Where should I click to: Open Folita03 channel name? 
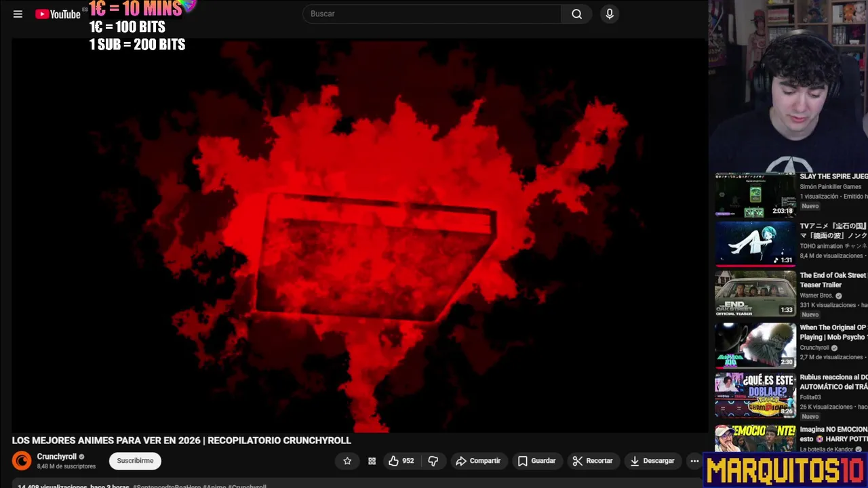(810, 397)
